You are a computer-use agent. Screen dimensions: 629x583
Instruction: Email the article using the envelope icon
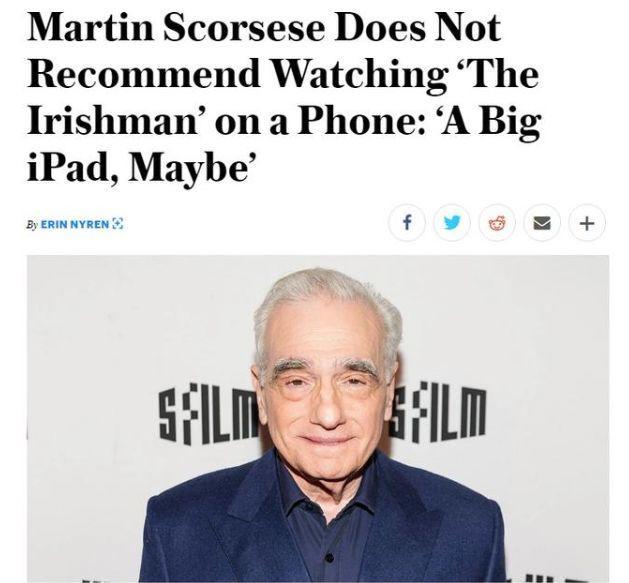point(542,223)
